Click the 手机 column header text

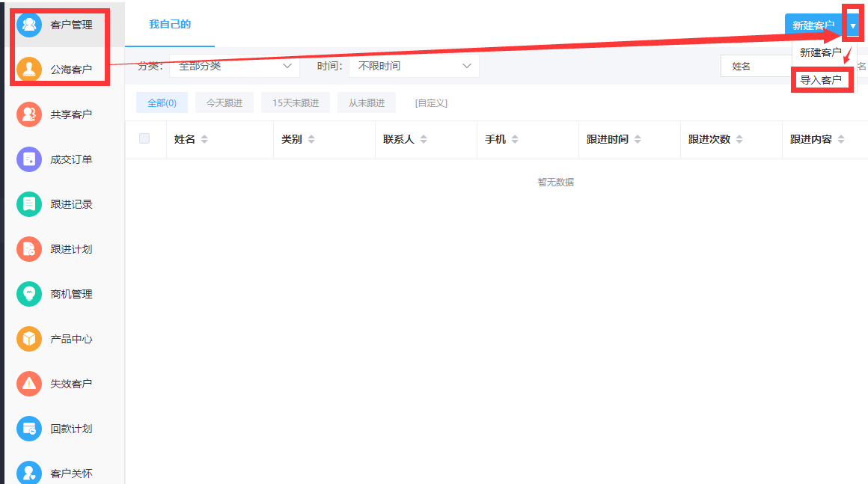point(495,139)
